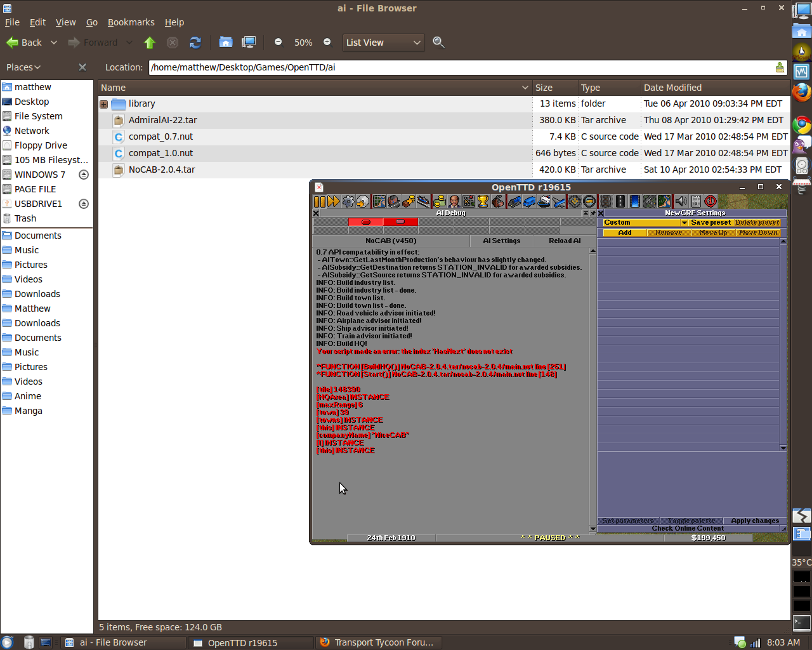Open OpenTTD landscaping tree icon
Screen dimensions: 812x650
click(x=664, y=201)
